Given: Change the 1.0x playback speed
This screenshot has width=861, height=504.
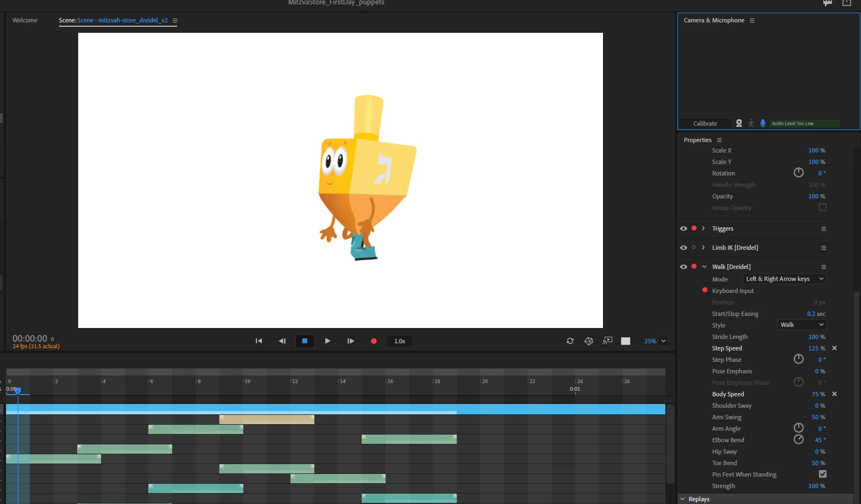Looking at the screenshot, I should pyautogui.click(x=400, y=341).
